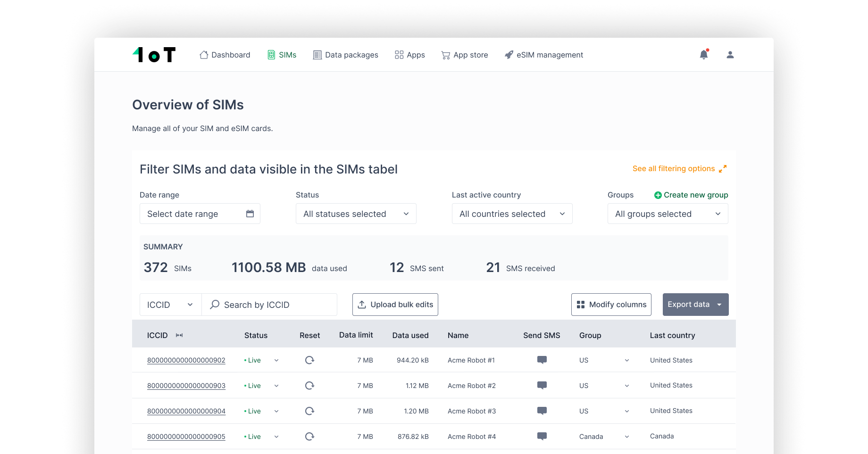868x454 pixels.
Task: Click the search magnifier icon
Action: coord(215,305)
